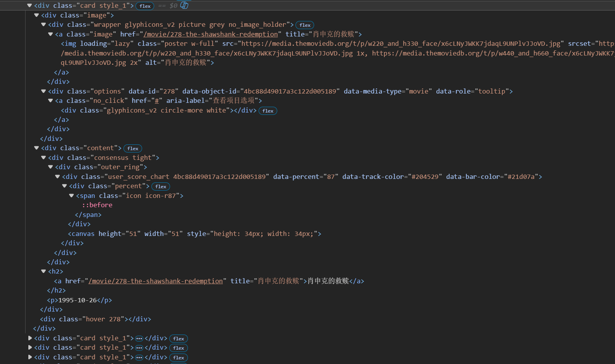Collapse the span icon-r87 node
Screen dimensions: 615x364
[71, 196]
